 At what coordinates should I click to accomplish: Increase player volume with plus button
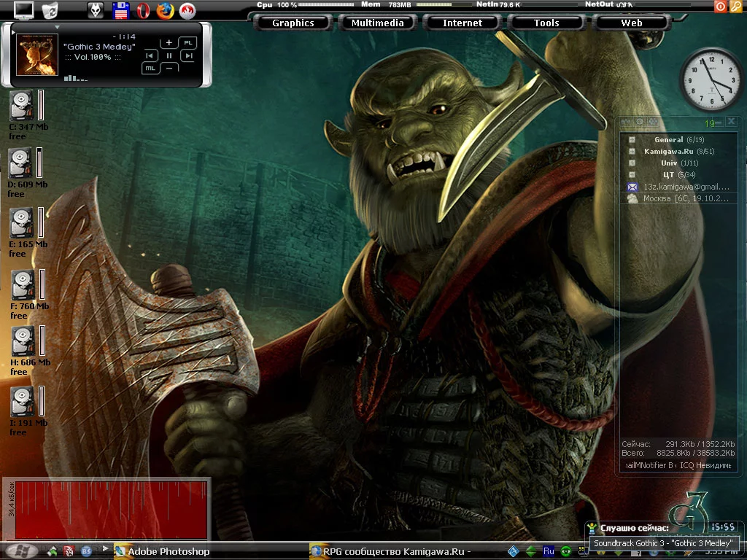(169, 43)
